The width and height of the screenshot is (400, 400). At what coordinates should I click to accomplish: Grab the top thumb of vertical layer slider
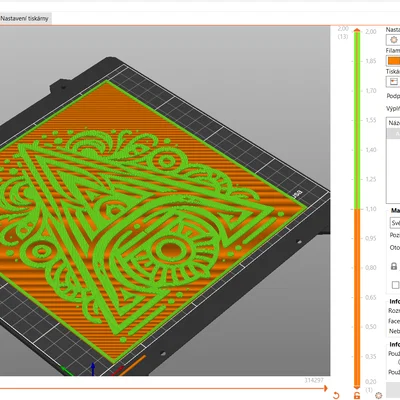tap(357, 31)
